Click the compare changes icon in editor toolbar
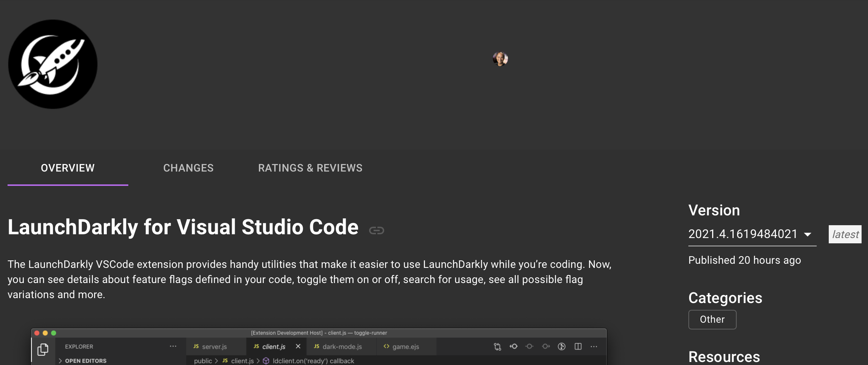The image size is (868, 365). point(497,346)
